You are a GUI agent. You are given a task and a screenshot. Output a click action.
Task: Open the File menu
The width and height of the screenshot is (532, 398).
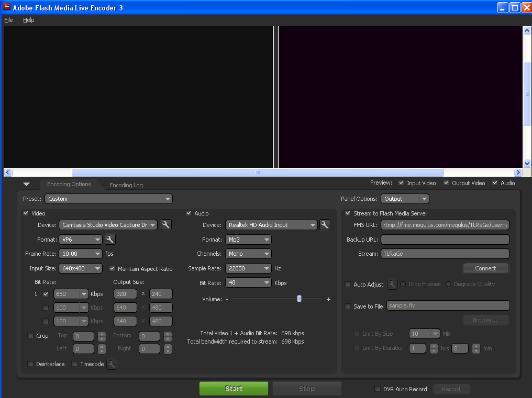pos(8,20)
